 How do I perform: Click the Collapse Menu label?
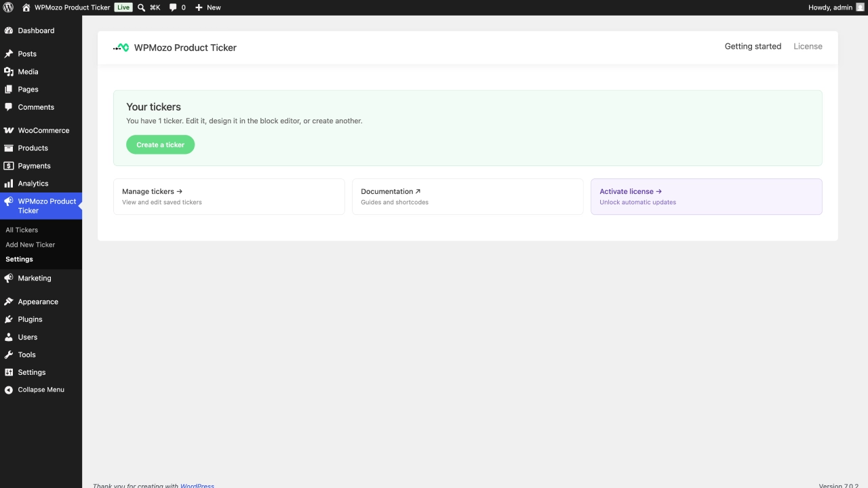tap(41, 390)
